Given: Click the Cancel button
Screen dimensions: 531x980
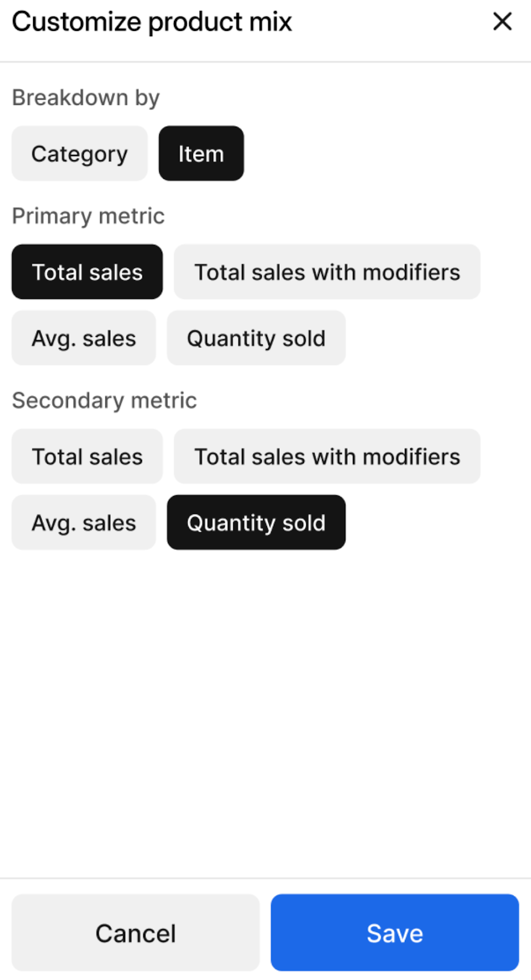Looking at the screenshot, I should 135,933.
